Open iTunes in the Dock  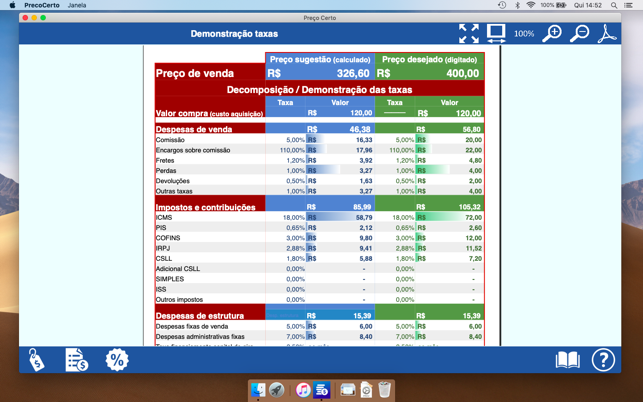[303, 390]
